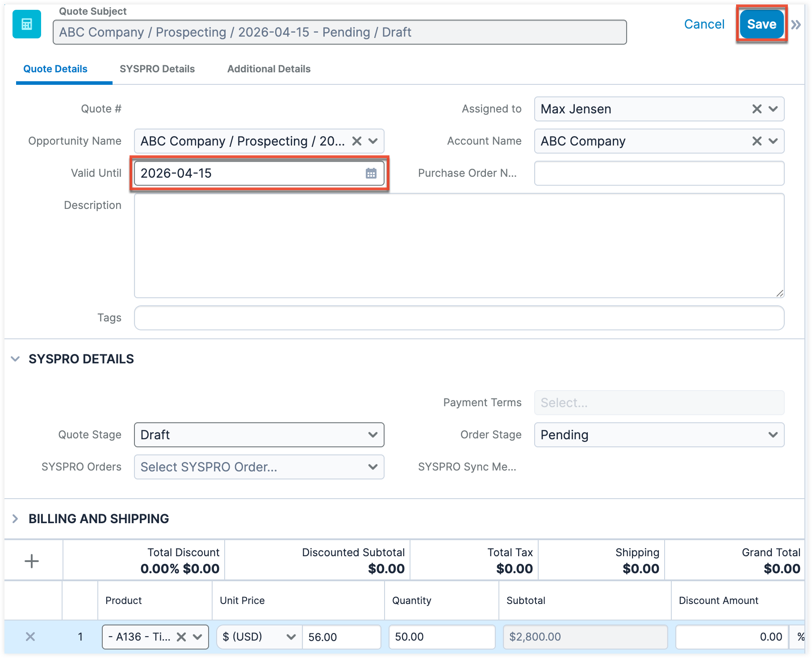812x658 pixels.
Task: Open the Payment Terms select field
Action: click(x=659, y=403)
